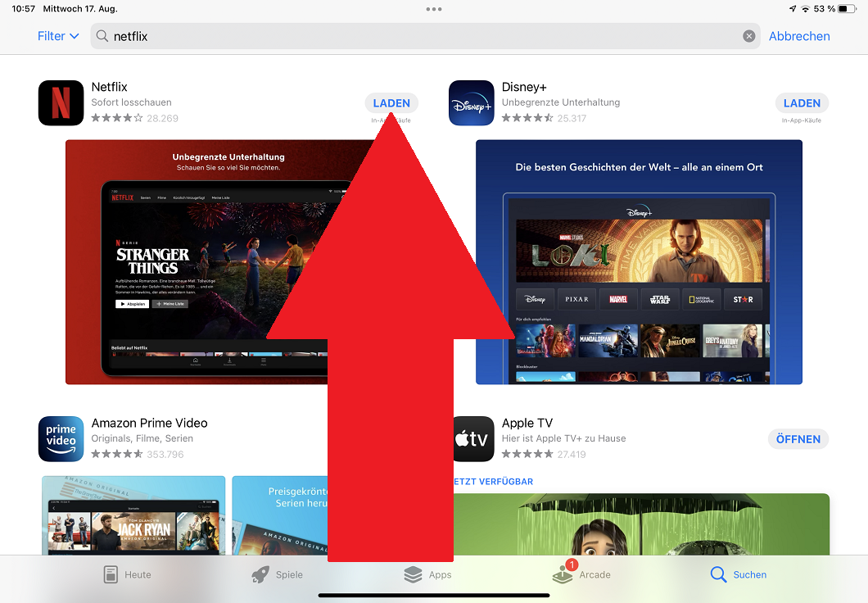Switch to the Spiele tab
This screenshot has width=868, height=603.
tap(278, 575)
